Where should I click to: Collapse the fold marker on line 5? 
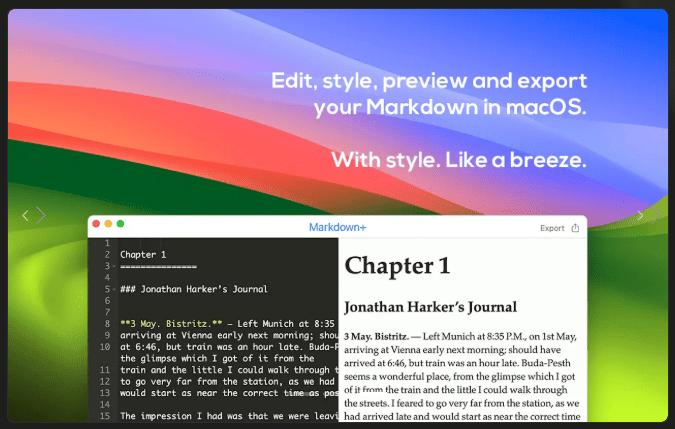114,289
